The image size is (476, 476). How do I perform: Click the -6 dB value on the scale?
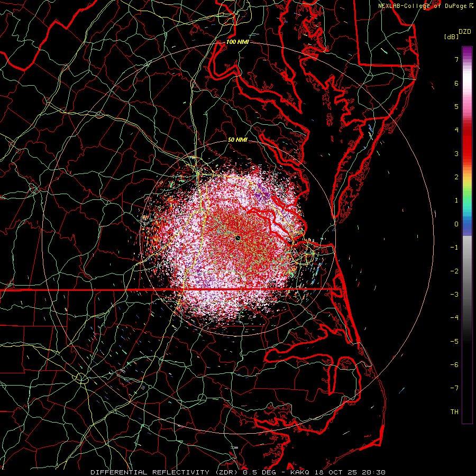[x=454, y=365]
